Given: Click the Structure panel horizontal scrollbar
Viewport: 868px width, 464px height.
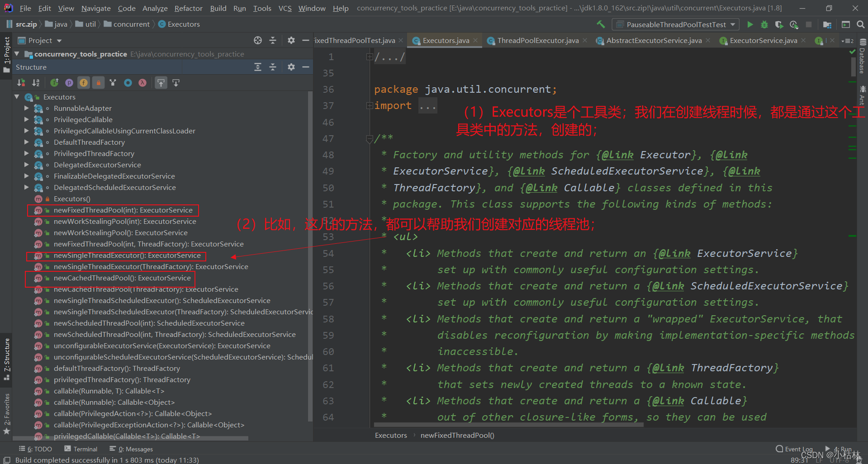Looking at the screenshot, I should coord(131,438).
